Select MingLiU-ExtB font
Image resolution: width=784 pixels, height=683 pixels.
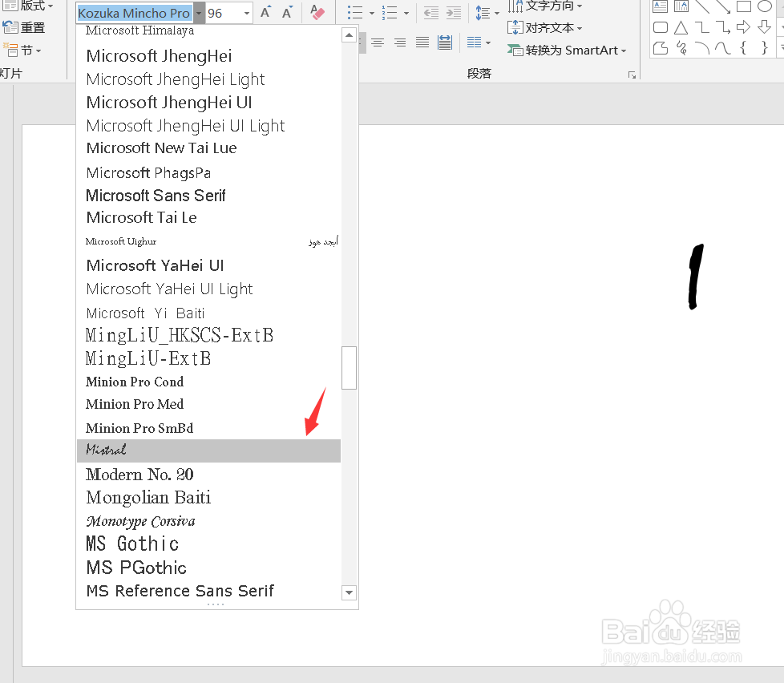[x=208, y=358]
